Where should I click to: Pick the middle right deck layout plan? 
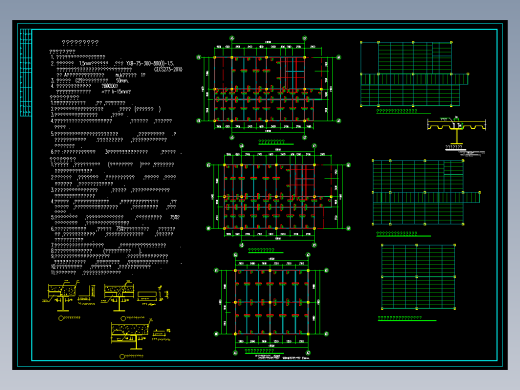pos(426,192)
